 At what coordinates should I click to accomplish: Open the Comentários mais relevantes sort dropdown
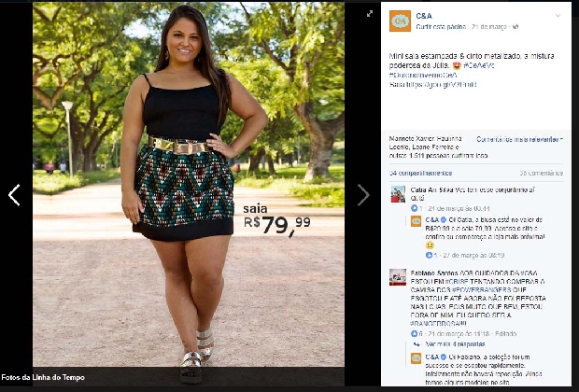click(x=519, y=139)
